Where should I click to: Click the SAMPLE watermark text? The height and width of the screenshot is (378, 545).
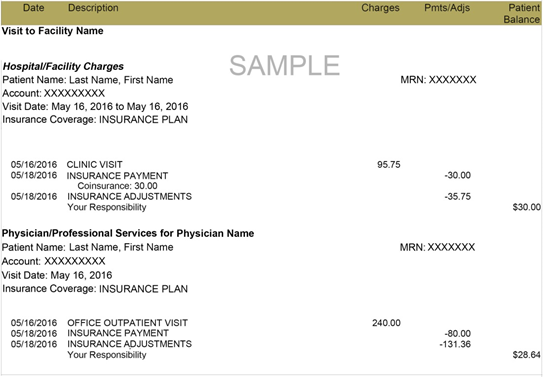pos(285,65)
